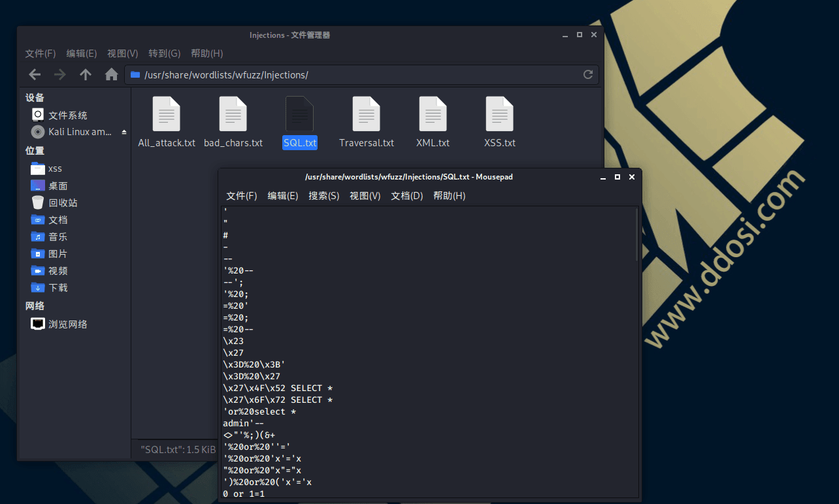Select All_attack.txt file icon
Screen dimensions: 839x504
click(x=167, y=114)
